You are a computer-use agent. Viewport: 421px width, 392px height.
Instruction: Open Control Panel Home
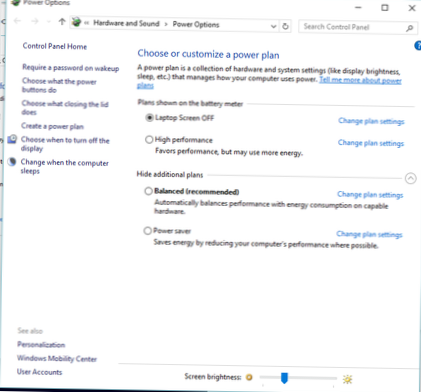[x=55, y=46]
